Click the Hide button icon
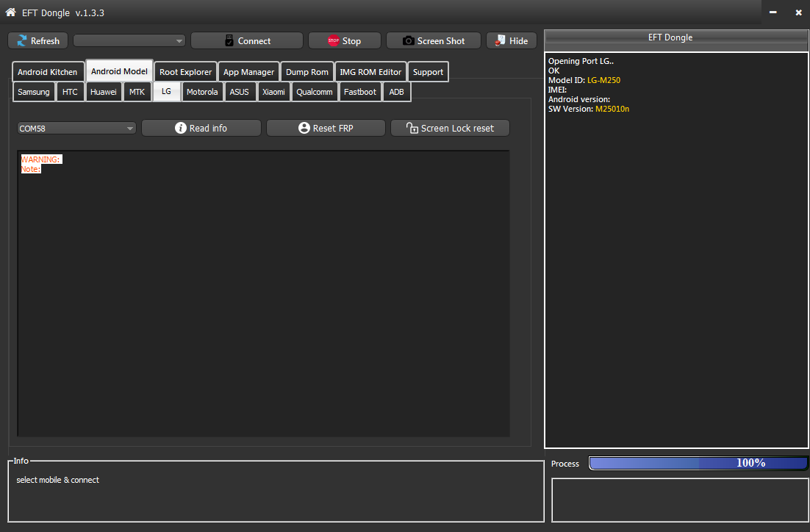 tap(500, 41)
